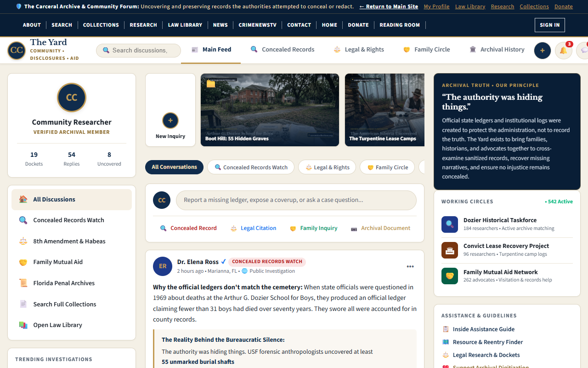Filter by Legal & Rights chip
Image resolution: width=588 pixels, height=368 pixels.
pyautogui.click(x=327, y=167)
